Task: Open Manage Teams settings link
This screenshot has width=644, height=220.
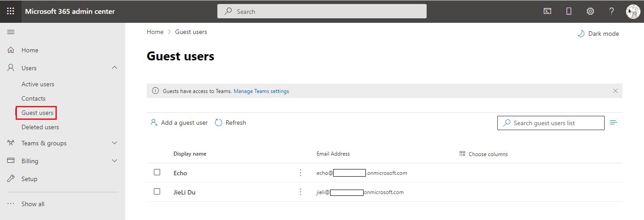Action: [x=261, y=91]
